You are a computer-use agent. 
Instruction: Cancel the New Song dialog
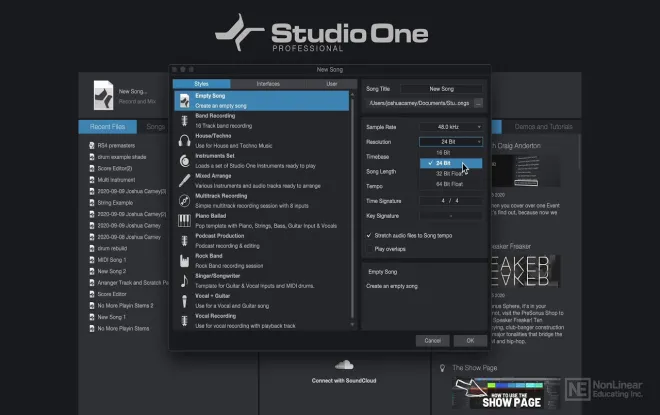pyautogui.click(x=433, y=341)
